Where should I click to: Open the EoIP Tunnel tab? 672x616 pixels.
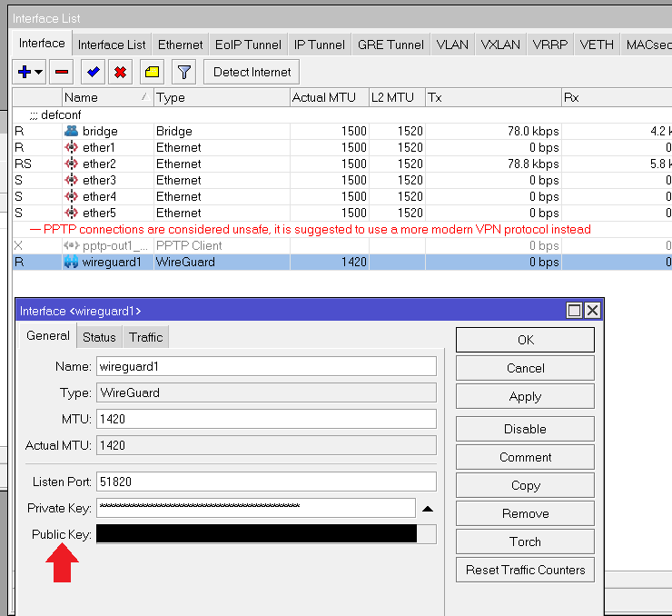248,45
